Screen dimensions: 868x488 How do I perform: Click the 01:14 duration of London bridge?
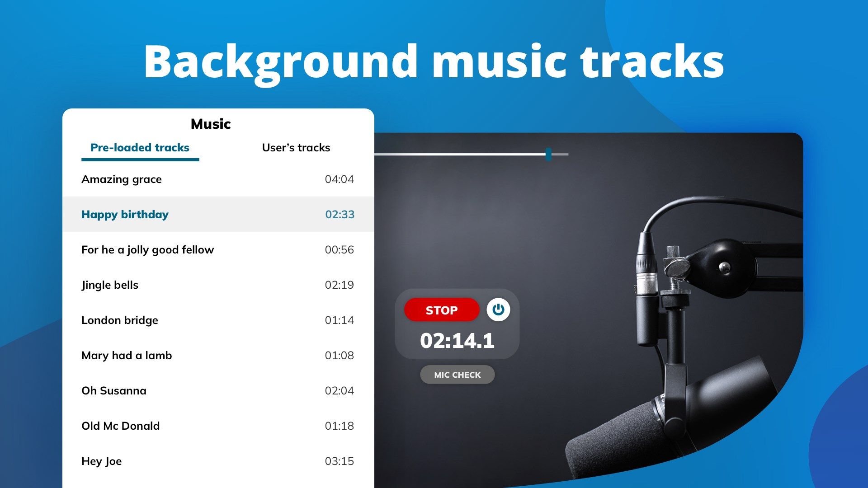pos(340,320)
